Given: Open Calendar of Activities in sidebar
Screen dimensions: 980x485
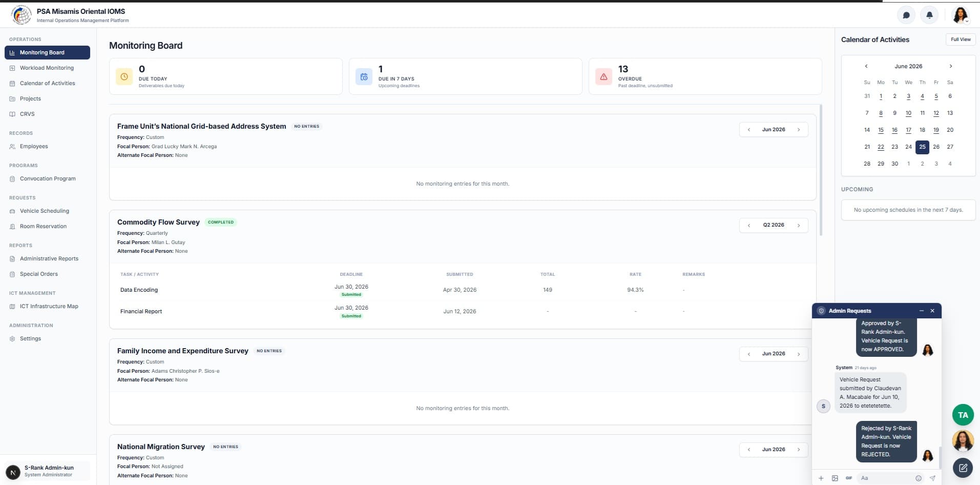Looking at the screenshot, I should point(47,83).
